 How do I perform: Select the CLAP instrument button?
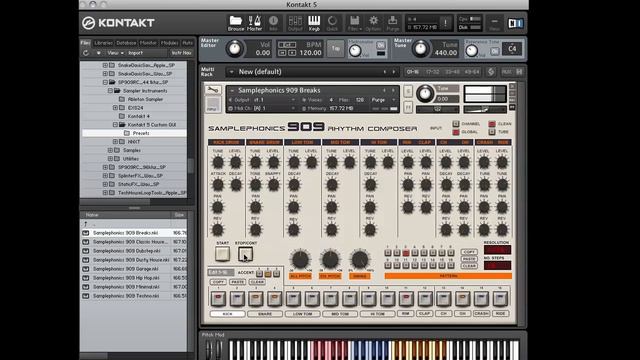pos(424,313)
